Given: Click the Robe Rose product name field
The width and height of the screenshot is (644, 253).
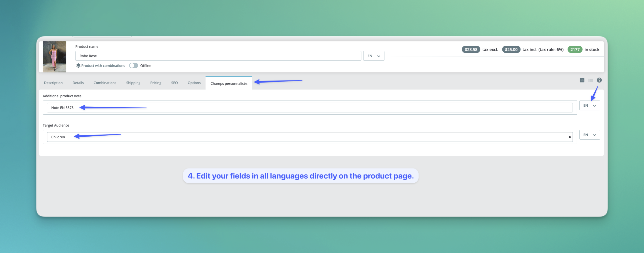Looking at the screenshot, I should coord(218,56).
